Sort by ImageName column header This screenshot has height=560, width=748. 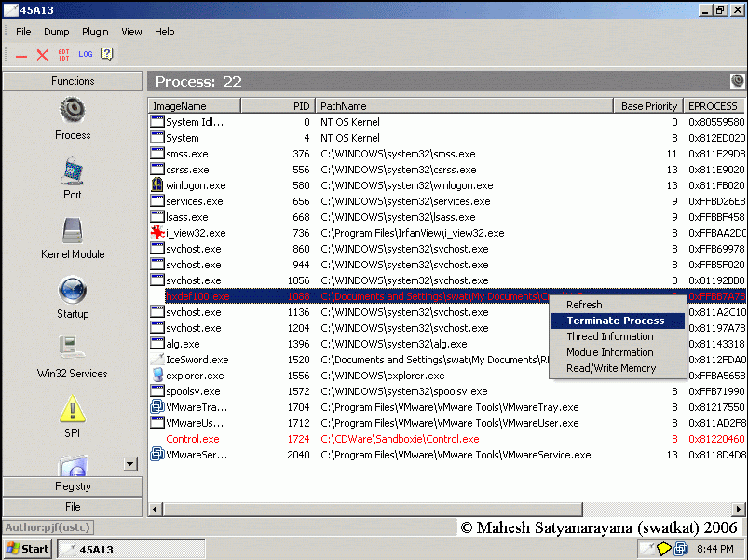pos(194,106)
